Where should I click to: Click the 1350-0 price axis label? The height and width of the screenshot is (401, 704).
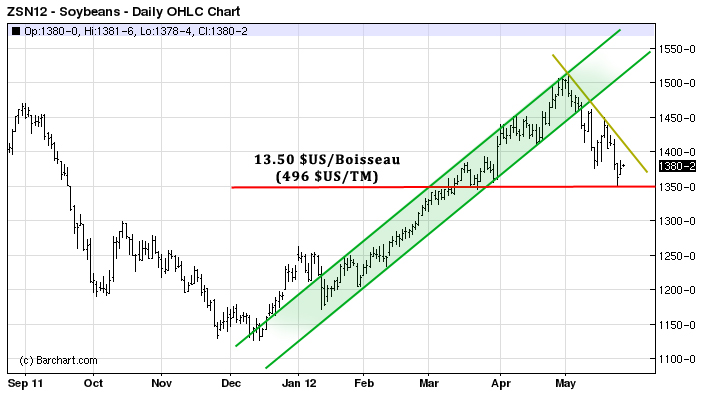[x=676, y=187]
